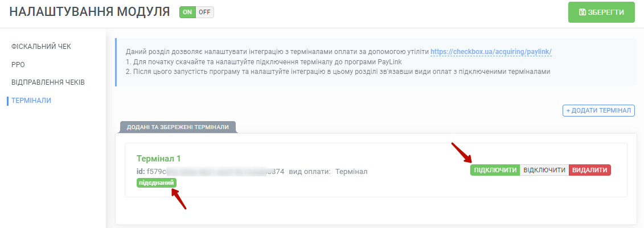This screenshot has width=644, height=228.
Task: Go to the РРО settings section
Action: tap(18, 65)
